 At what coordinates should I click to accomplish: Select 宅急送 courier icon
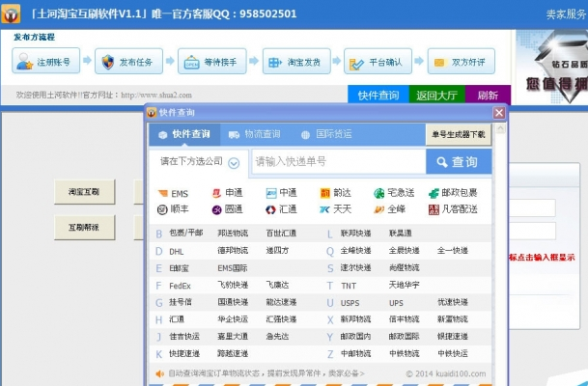coord(394,193)
